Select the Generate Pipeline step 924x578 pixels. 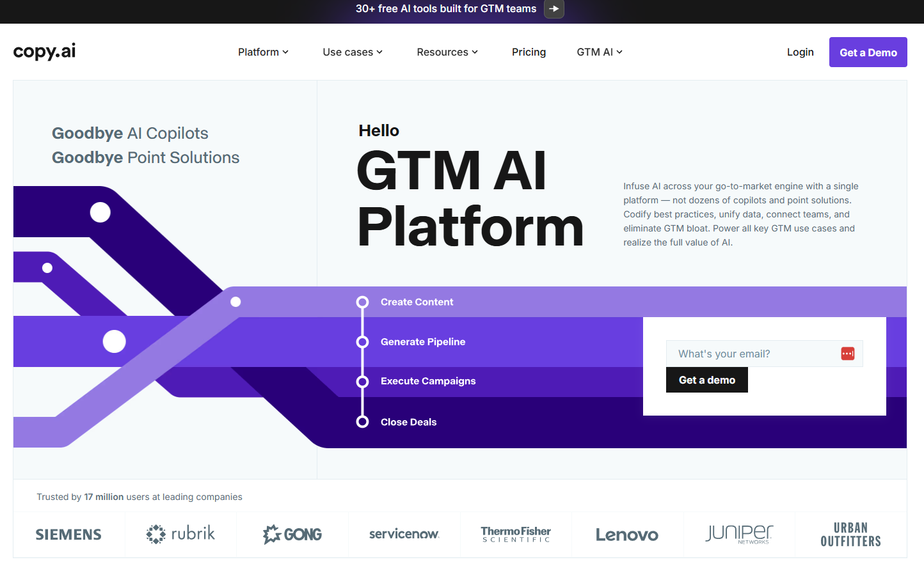click(x=422, y=342)
